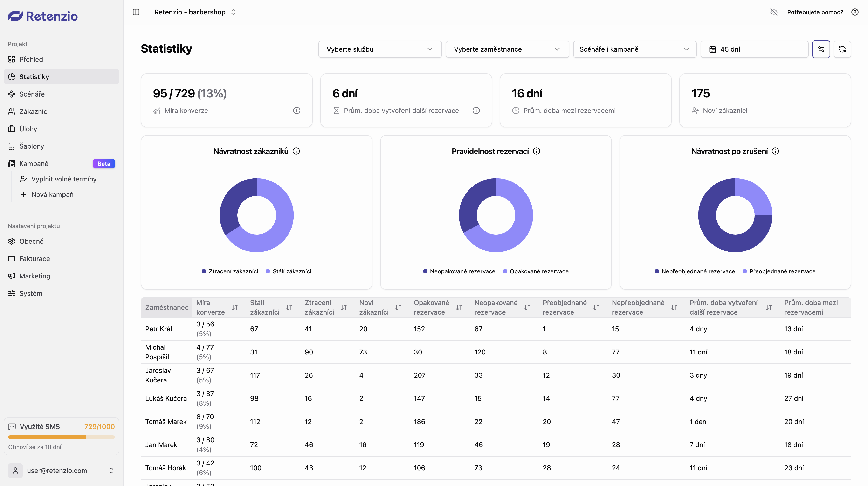Click the info icon beside Pravidelnost rezervací
Viewport: 868px width, 486px height.
(537, 151)
